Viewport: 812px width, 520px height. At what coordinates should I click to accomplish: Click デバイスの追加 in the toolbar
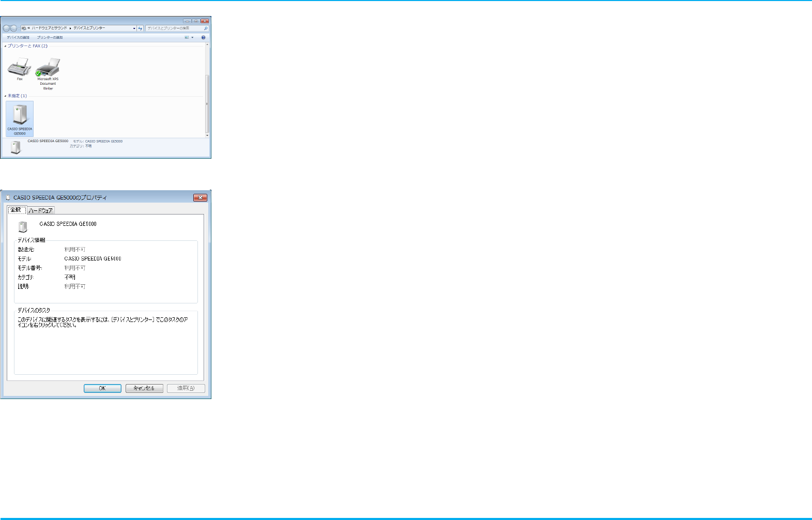click(x=18, y=37)
